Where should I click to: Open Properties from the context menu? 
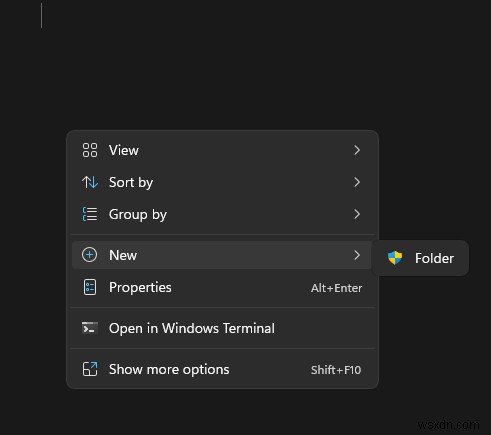coord(222,287)
